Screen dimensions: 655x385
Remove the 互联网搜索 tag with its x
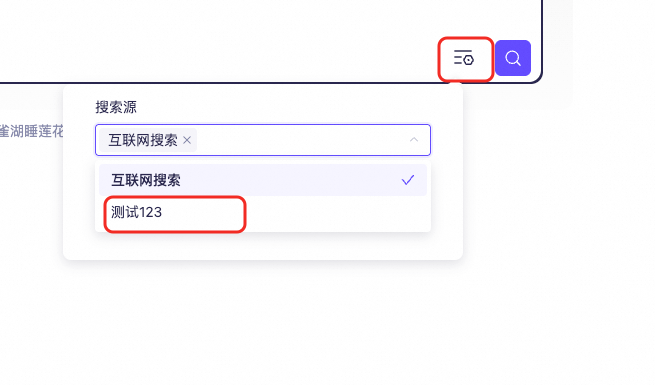click(187, 140)
